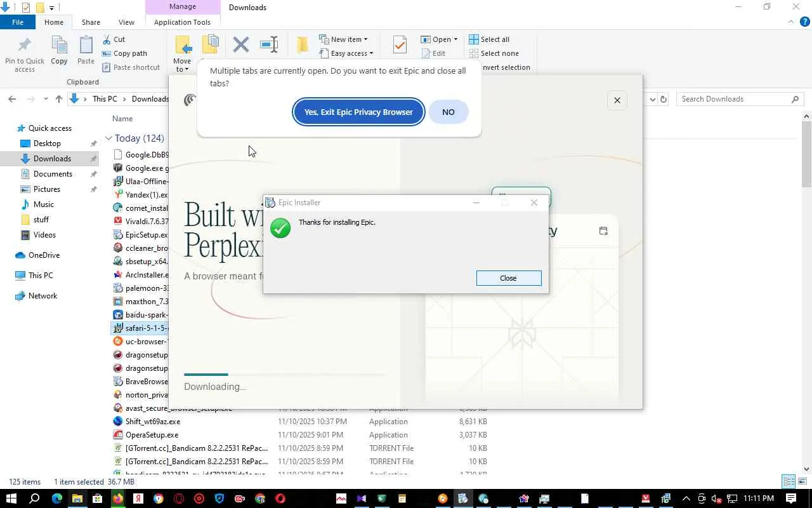Click the arrow beside the ribbon Open button
812x508 pixels.
pos(455,39)
